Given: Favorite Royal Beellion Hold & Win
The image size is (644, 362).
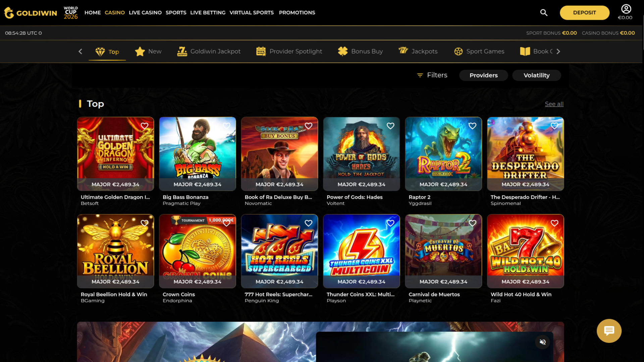Looking at the screenshot, I should [144, 223].
